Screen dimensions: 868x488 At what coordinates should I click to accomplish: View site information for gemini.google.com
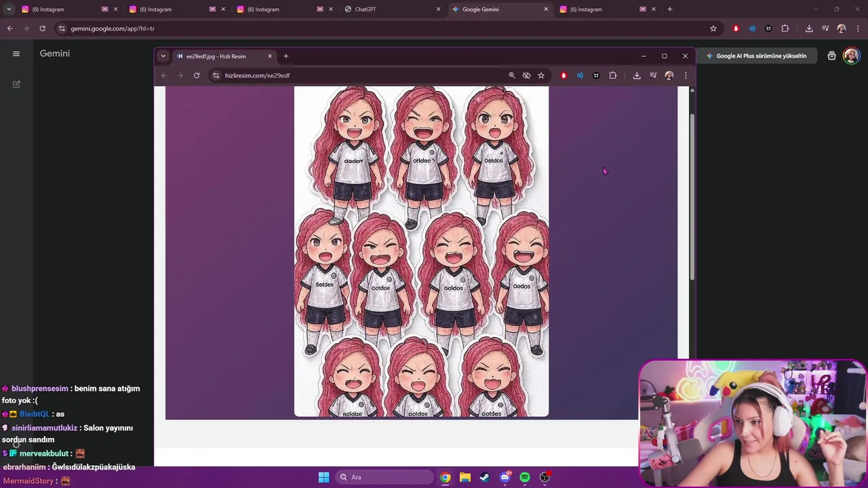click(x=62, y=28)
